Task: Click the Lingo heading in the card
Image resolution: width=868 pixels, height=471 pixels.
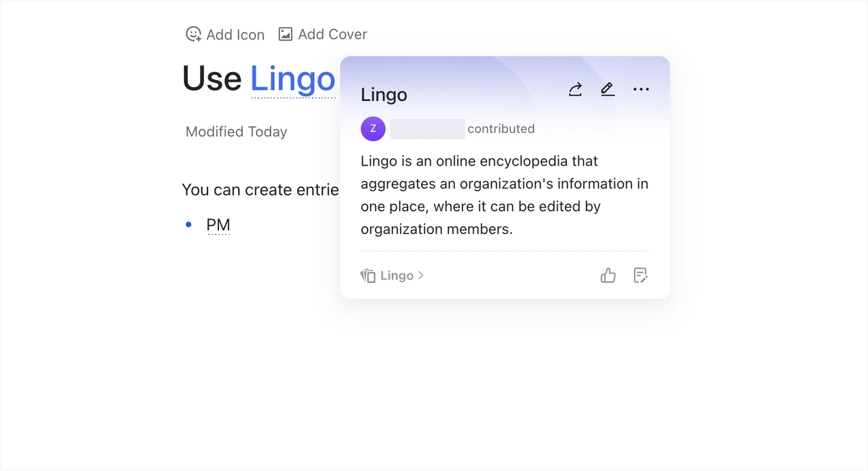Action: pyautogui.click(x=384, y=95)
